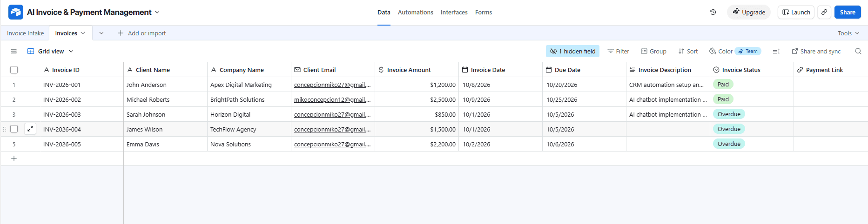
Task: Select the 10/25/2026 due date cell
Action: 584,99
